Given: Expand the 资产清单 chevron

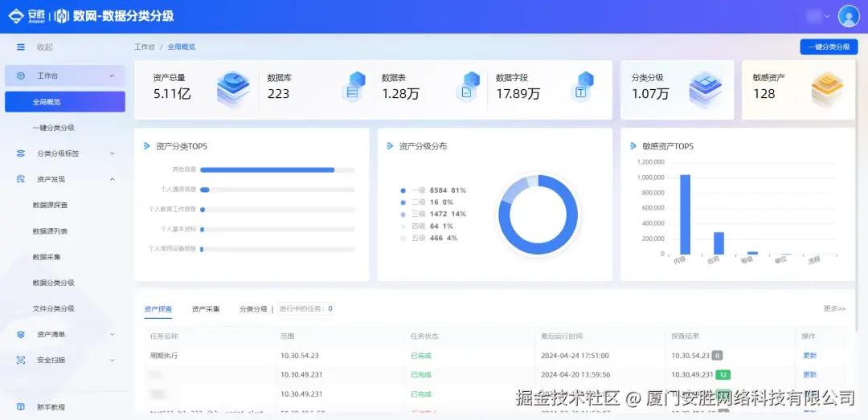Looking at the screenshot, I should tap(113, 334).
